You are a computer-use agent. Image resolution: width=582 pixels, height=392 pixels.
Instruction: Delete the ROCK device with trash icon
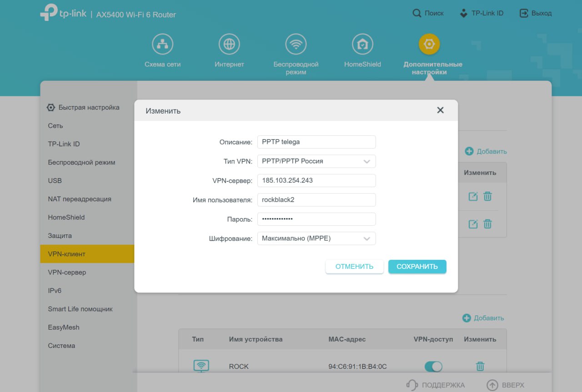click(480, 366)
